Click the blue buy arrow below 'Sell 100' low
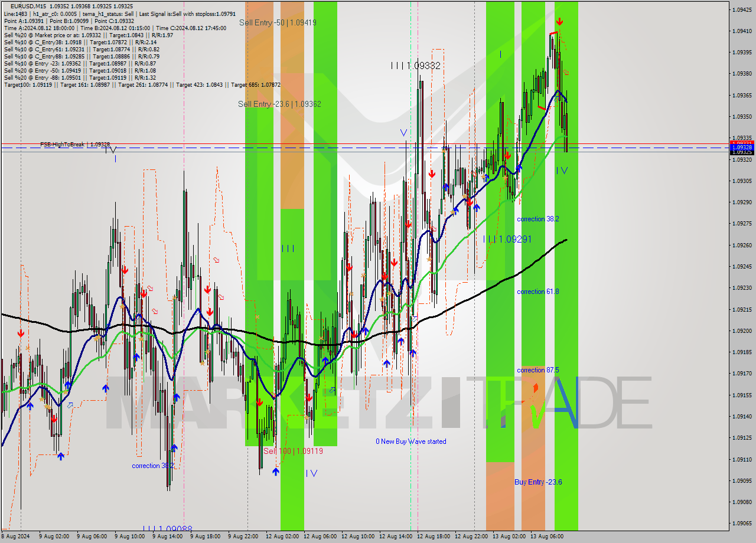 pyautogui.click(x=276, y=472)
